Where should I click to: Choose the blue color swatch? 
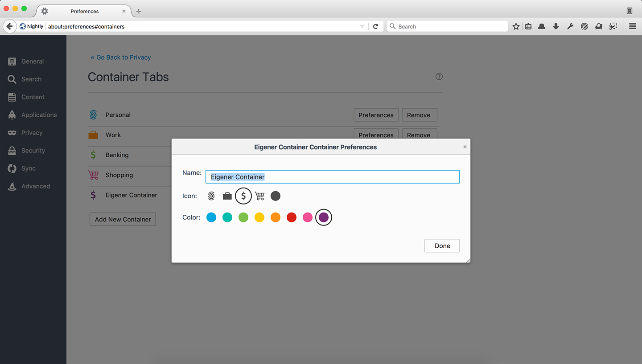pyautogui.click(x=211, y=217)
